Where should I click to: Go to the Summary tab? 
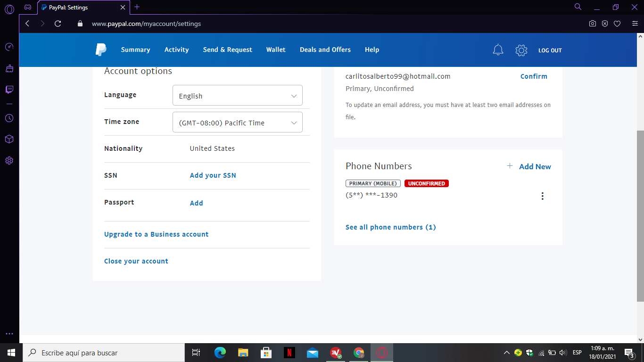point(135,49)
